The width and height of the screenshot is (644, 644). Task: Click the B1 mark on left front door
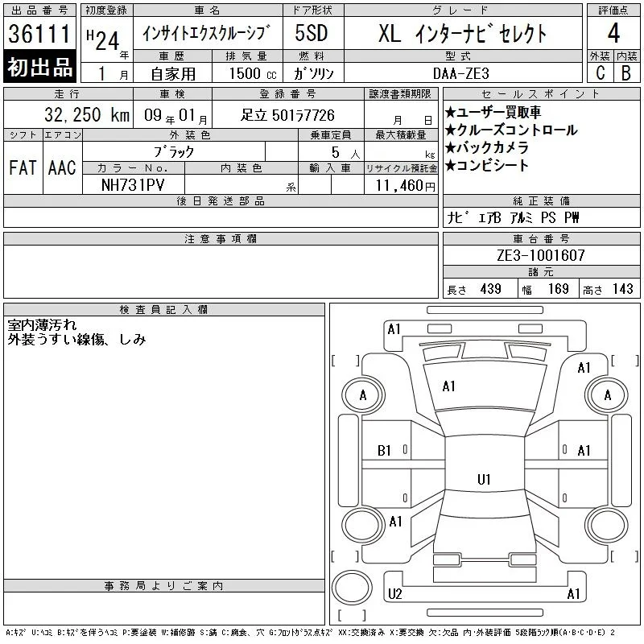pos(384,451)
